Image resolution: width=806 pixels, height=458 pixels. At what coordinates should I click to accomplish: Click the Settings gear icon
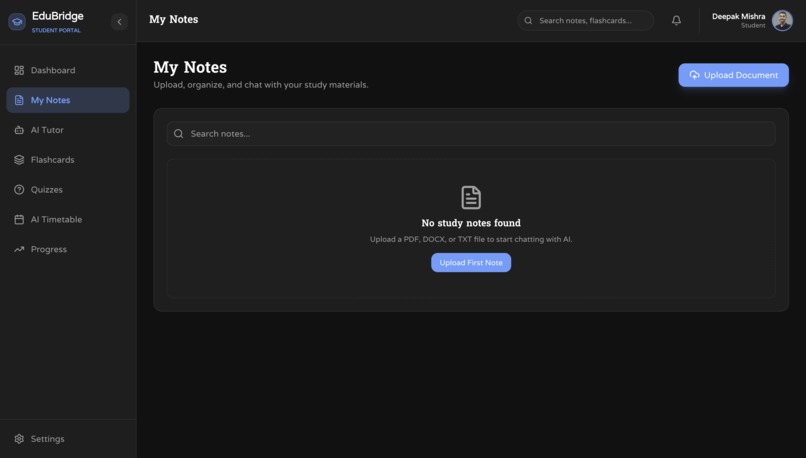tap(19, 439)
